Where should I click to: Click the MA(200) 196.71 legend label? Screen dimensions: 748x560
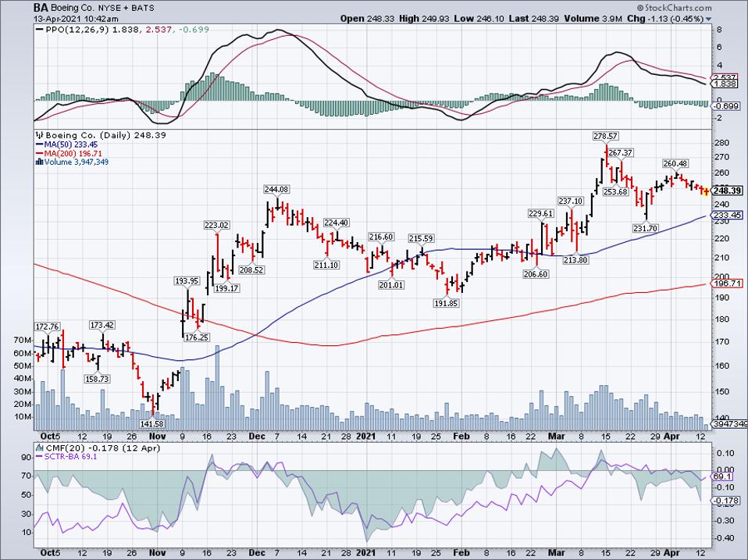[73, 154]
